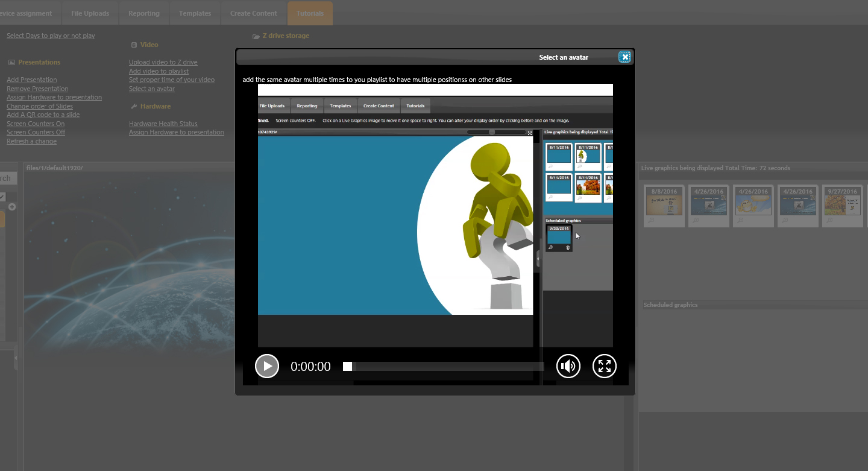Close the Select an avatar dialog

click(x=625, y=57)
